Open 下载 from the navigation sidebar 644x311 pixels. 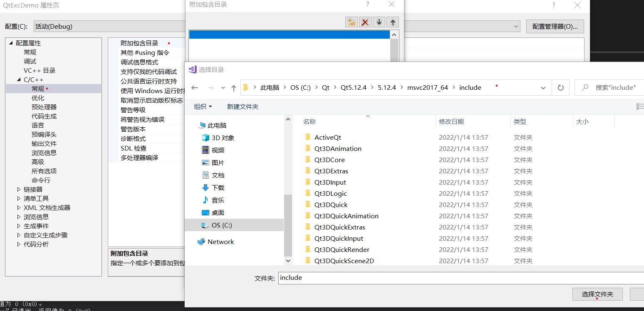click(218, 188)
